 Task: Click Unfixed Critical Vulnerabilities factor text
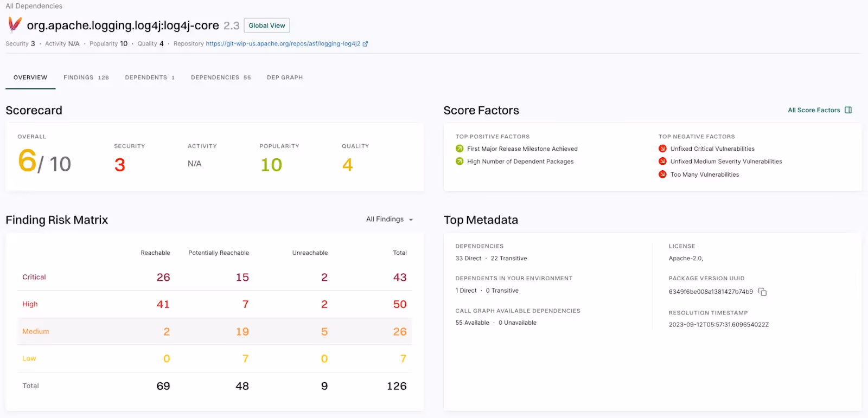712,149
